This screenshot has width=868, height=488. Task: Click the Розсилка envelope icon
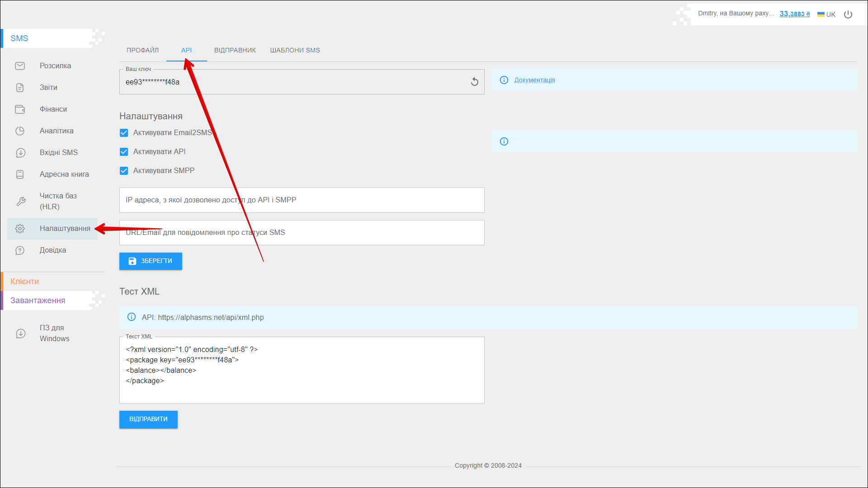20,66
